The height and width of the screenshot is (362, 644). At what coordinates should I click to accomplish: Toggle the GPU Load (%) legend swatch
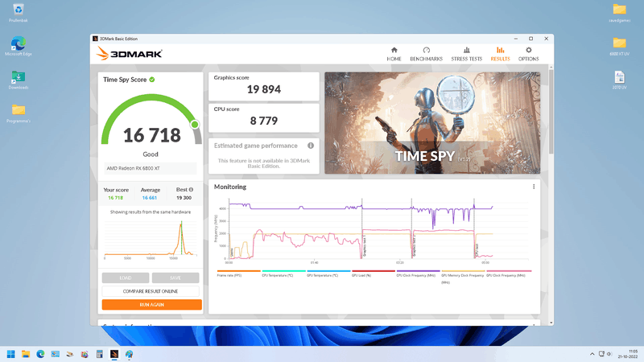coord(374,271)
